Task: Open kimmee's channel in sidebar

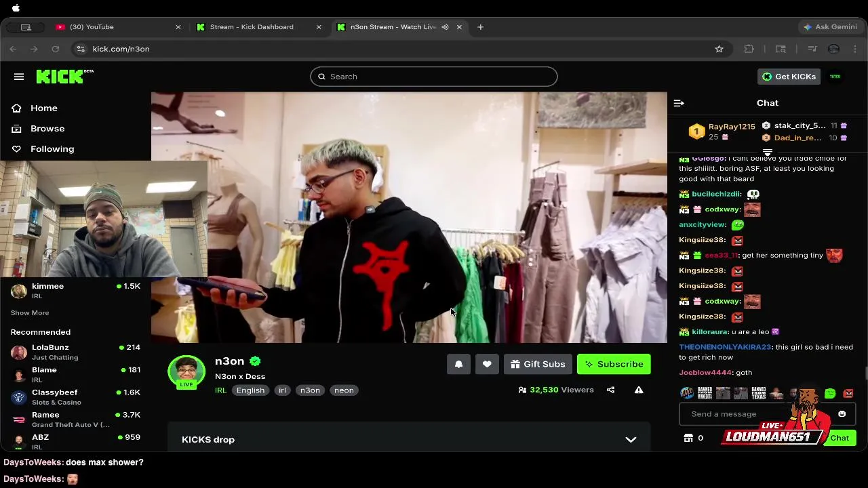Action: [x=75, y=291]
